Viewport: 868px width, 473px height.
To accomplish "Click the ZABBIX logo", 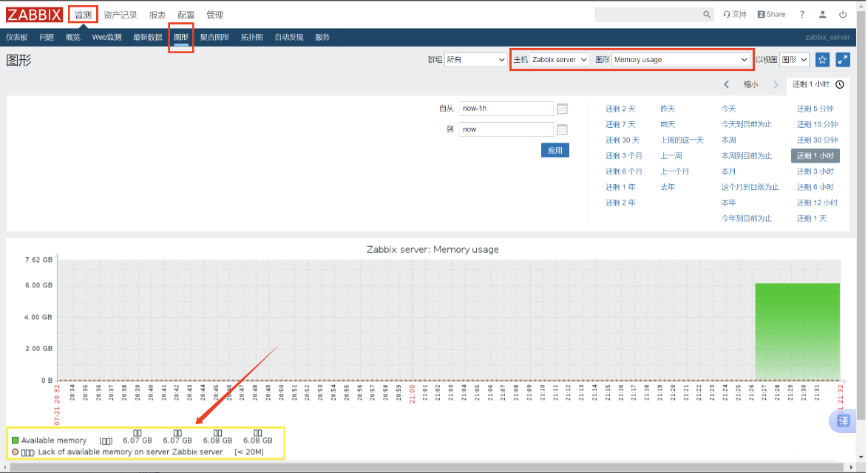I will [x=34, y=14].
